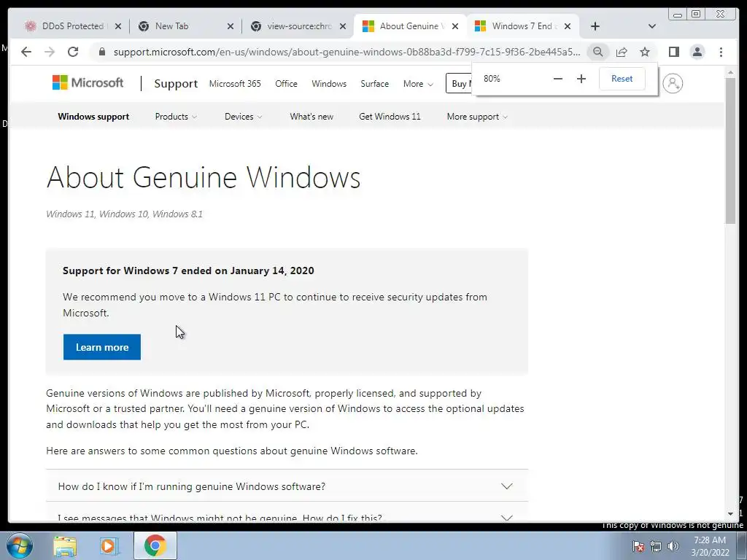Click the browser Back arrow
The width and height of the screenshot is (747, 560).
[26, 52]
